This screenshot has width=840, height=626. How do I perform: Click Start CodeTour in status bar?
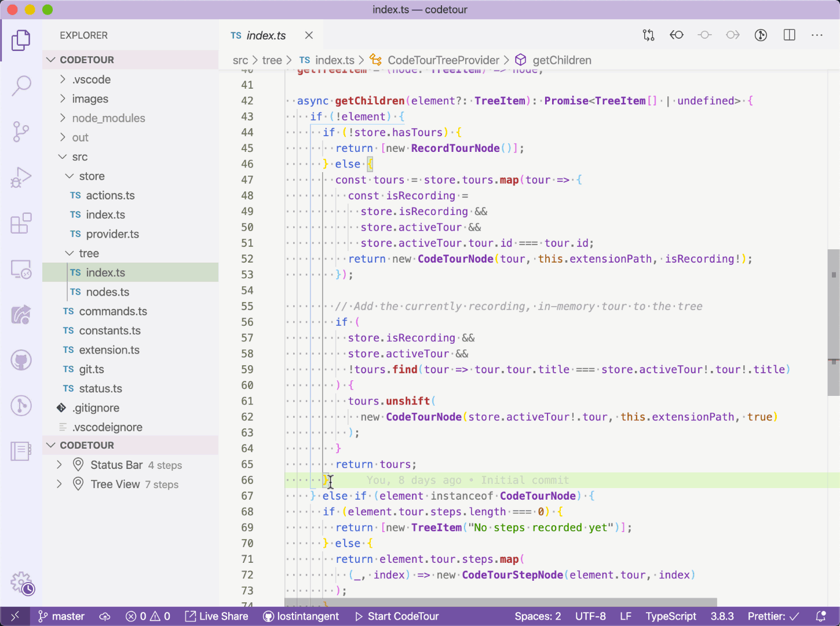[397, 616]
